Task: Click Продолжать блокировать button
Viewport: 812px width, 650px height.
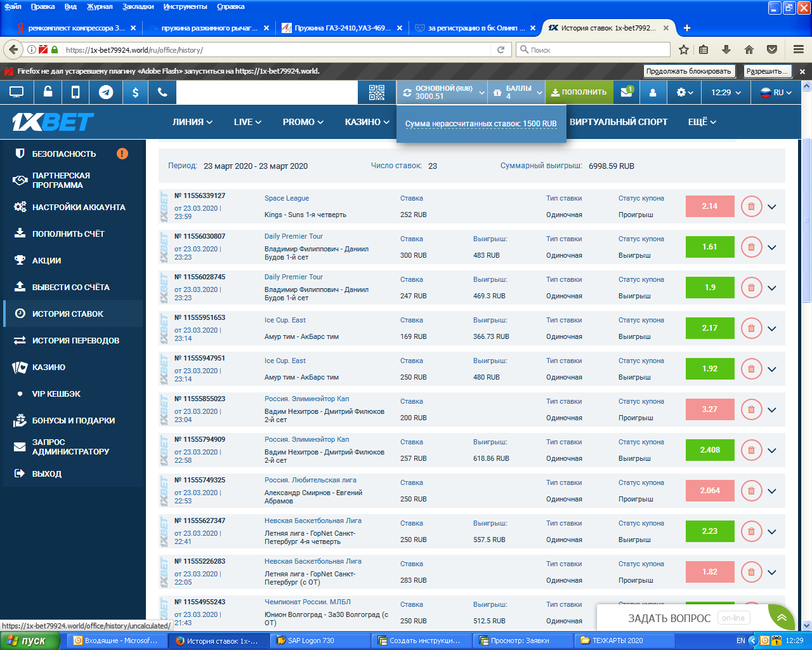Action: (x=689, y=71)
